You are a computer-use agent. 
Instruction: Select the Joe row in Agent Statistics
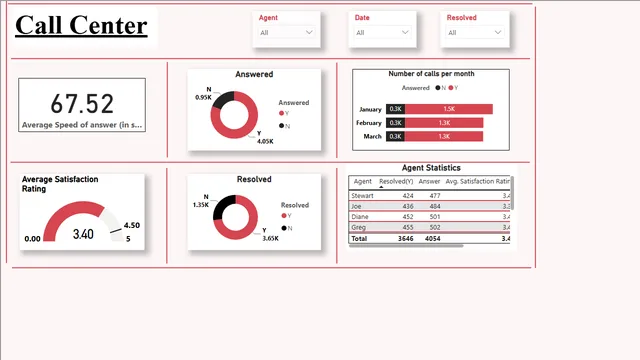click(429, 207)
